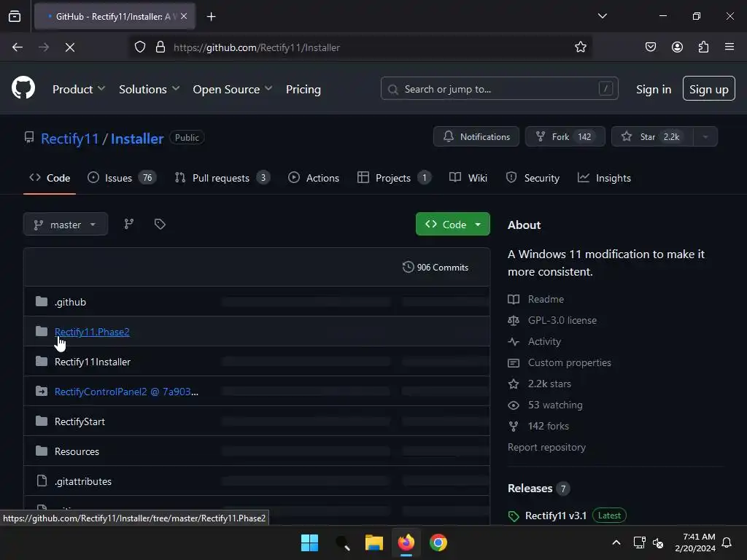Fork the repository
This screenshot has height=560, width=747.
click(x=565, y=136)
